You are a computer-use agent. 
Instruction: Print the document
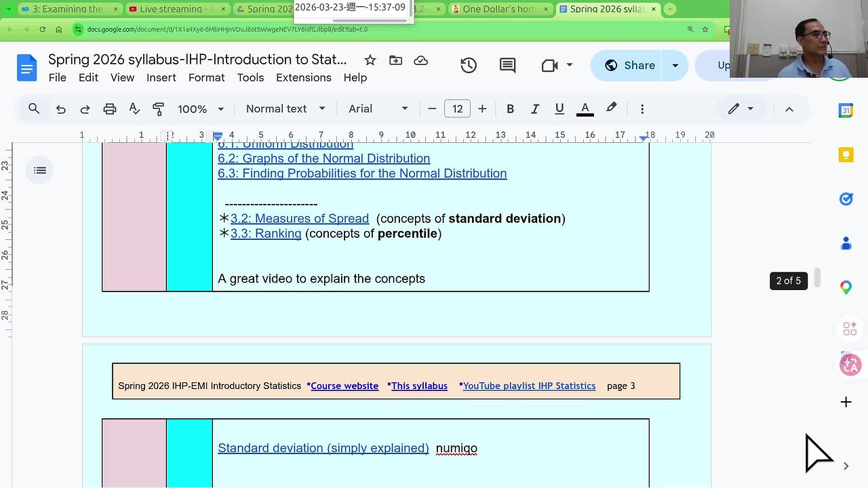coord(110,108)
